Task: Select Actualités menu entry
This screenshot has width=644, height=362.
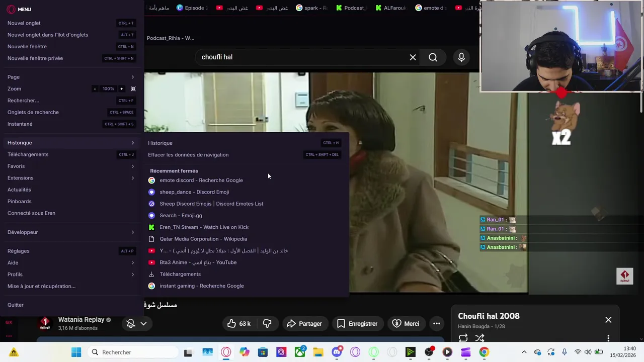Action: coord(72,190)
